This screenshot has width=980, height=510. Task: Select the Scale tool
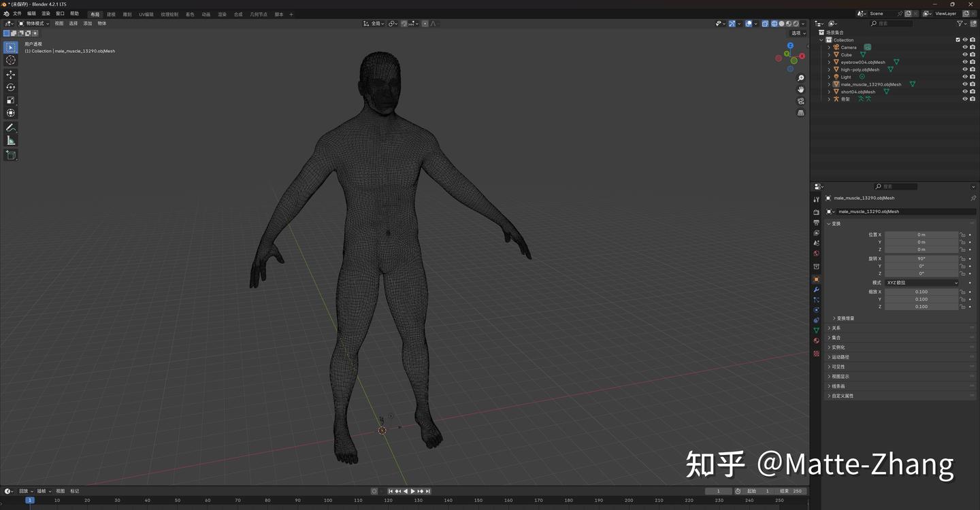[x=10, y=100]
